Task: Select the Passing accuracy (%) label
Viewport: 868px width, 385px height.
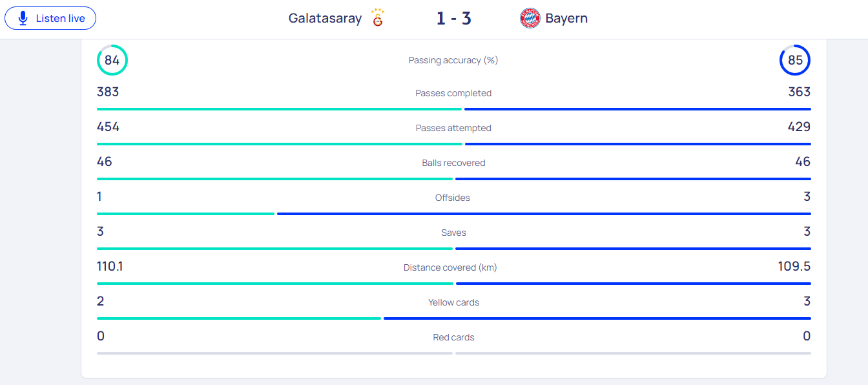Action: point(453,60)
